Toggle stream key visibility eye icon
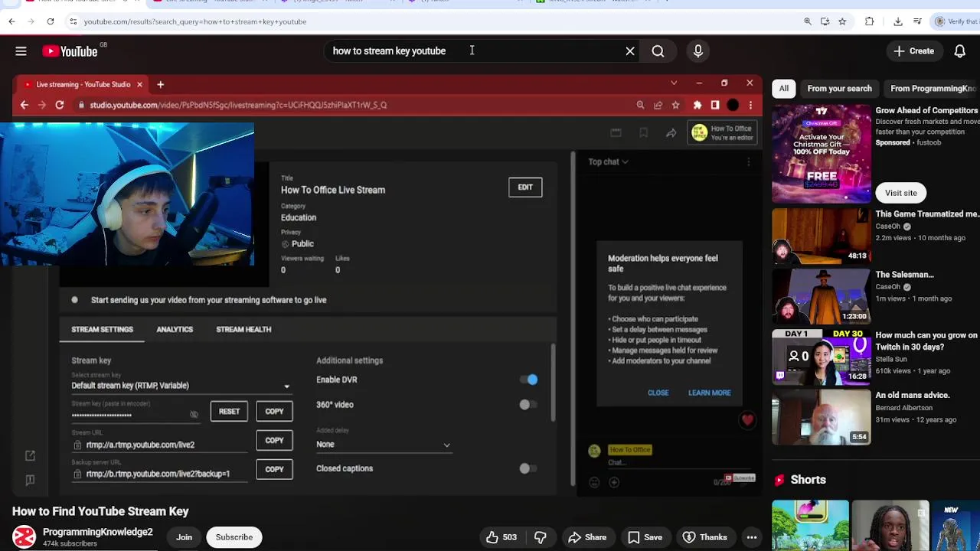The width and height of the screenshot is (980, 551). [194, 415]
